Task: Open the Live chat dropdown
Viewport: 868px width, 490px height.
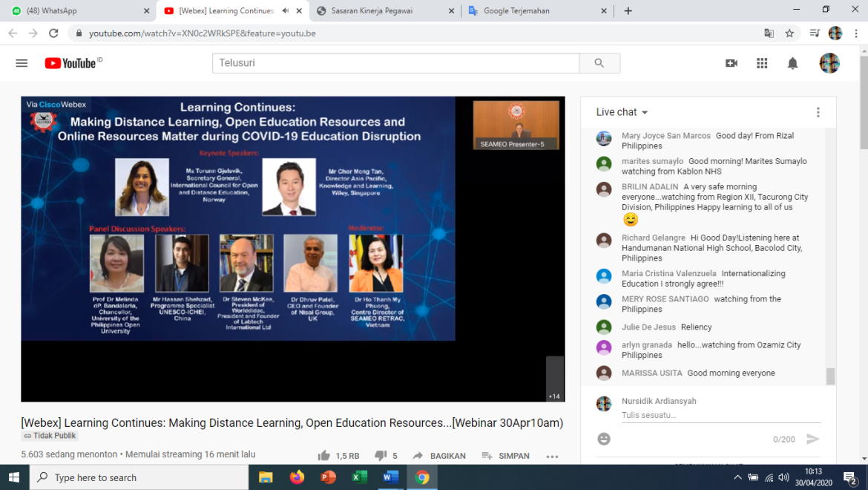Action: (620, 111)
